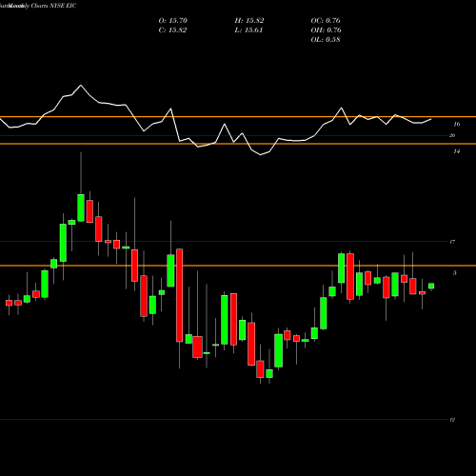Click the '20' indicator level label

click(452, 135)
